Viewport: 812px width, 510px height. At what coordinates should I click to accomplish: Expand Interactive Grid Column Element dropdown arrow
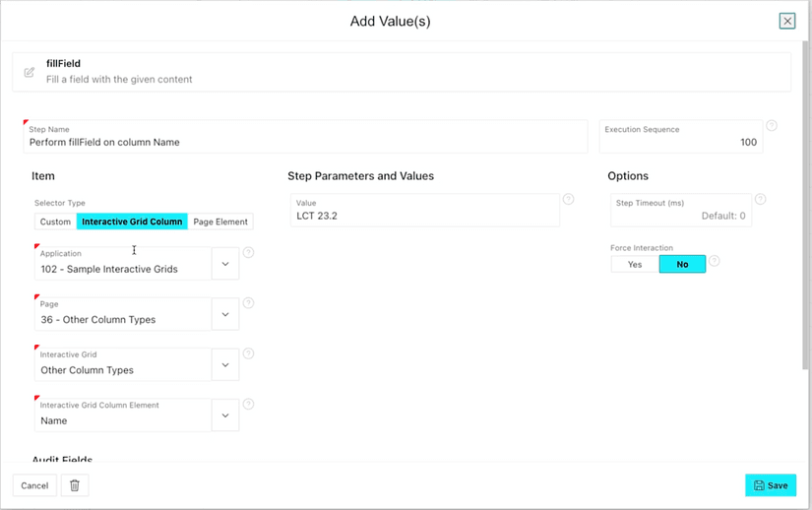(225, 415)
